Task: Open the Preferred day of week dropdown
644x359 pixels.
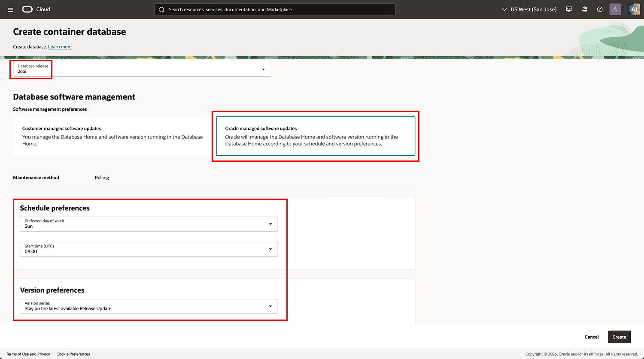Action: pos(149,224)
